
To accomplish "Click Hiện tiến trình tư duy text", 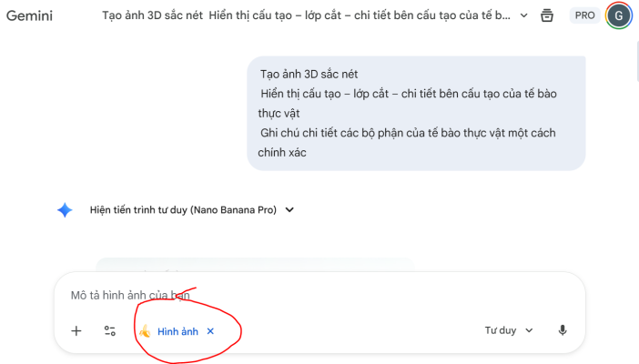I will (182, 209).
